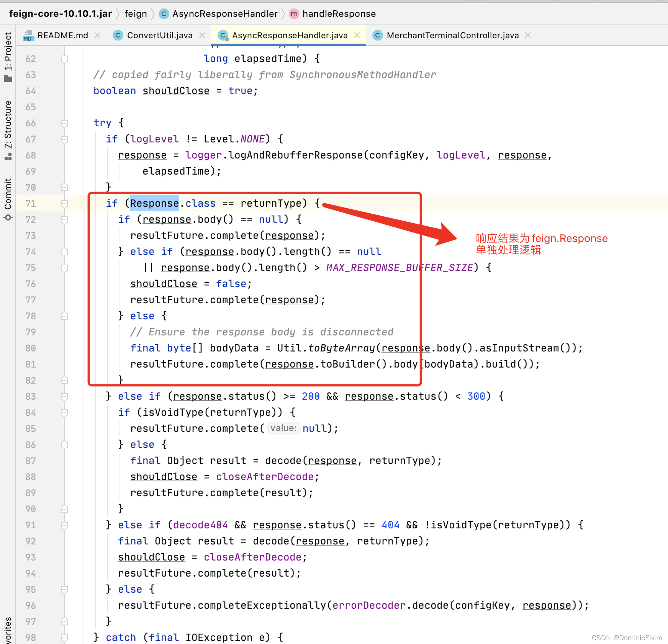668x644 pixels.
Task: Click closeAfterDecode on line 88
Action: [265, 477]
